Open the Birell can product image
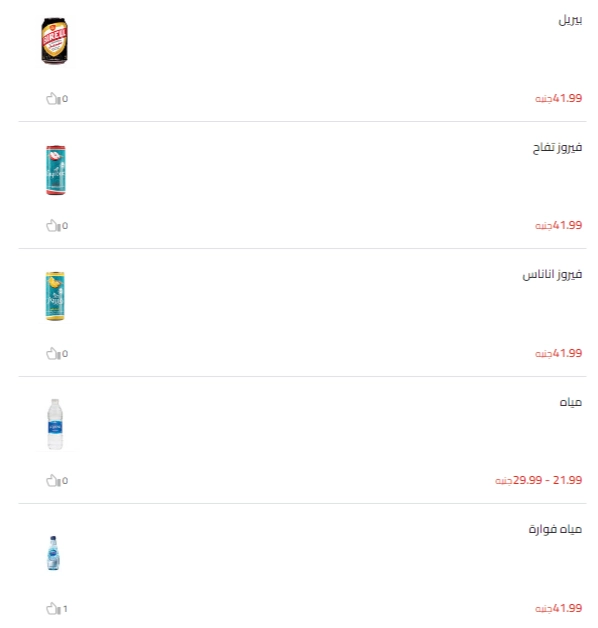The width and height of the screenshot is (598, 628). [x=54, y=40]
